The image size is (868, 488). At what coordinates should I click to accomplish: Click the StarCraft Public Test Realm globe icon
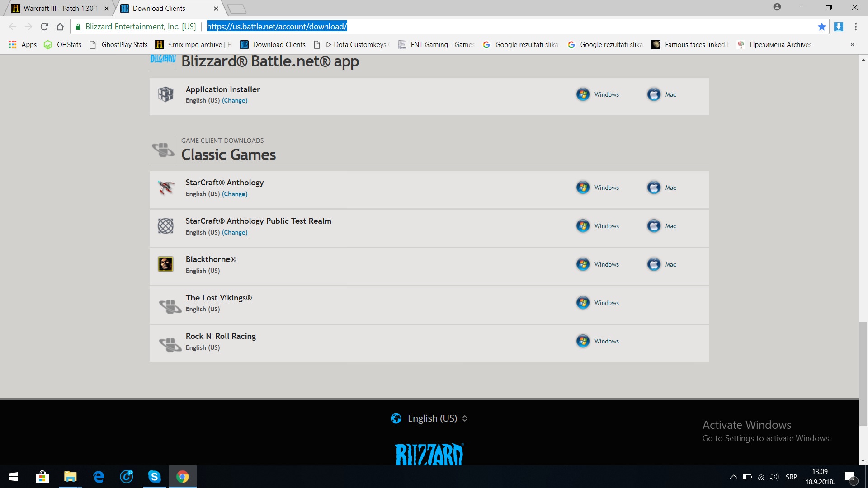click(165, 225)
